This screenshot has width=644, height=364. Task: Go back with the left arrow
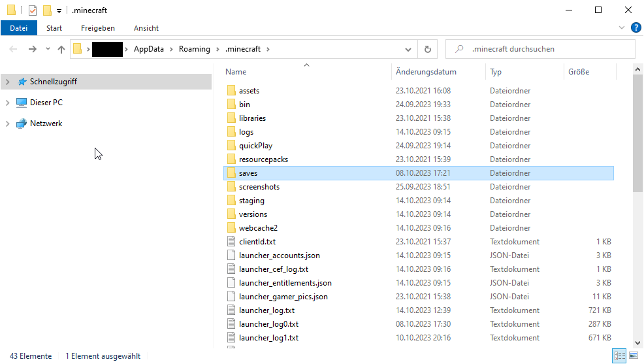[13, 49]
